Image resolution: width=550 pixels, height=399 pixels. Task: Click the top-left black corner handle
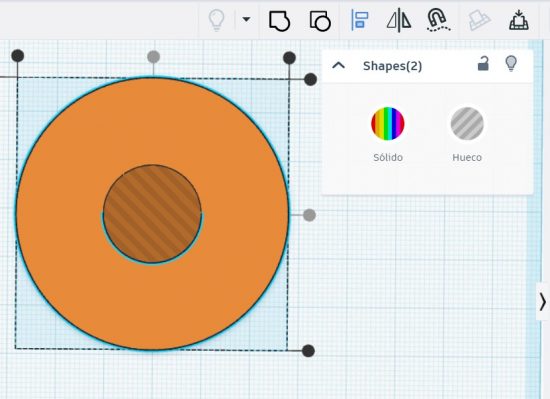tap(18, 56)
